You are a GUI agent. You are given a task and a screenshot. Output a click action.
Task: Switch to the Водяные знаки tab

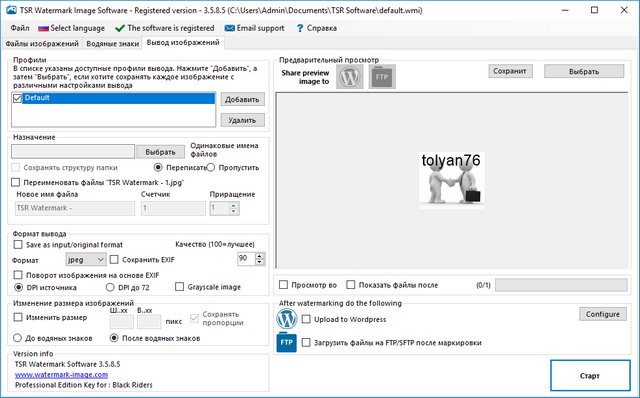[112, 44]
